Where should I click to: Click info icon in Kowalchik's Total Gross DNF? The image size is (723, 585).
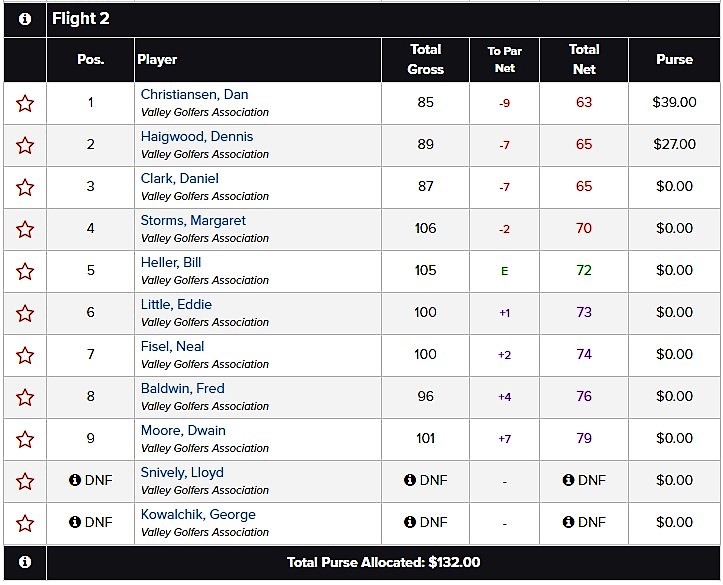(409, 522)
